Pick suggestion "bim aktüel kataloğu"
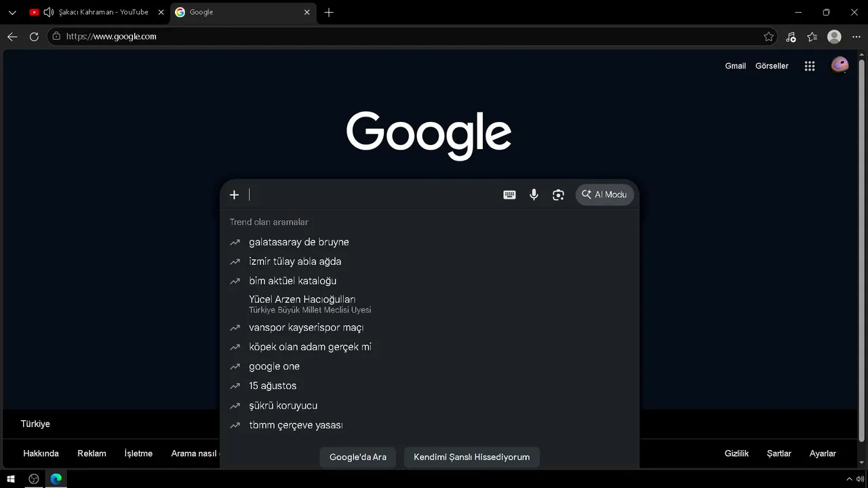 click(429, 281)
